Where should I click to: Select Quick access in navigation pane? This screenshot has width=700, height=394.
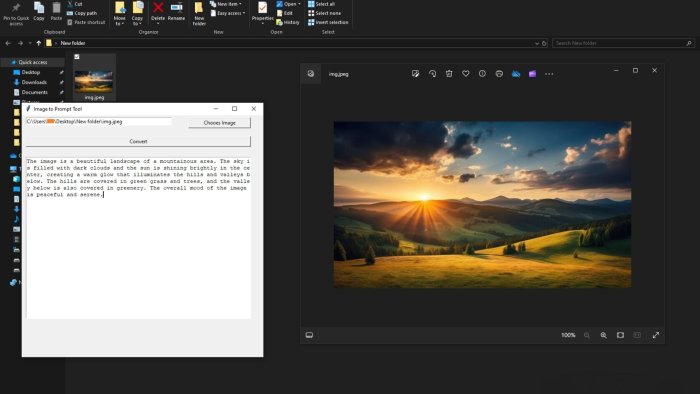point(33,62)
